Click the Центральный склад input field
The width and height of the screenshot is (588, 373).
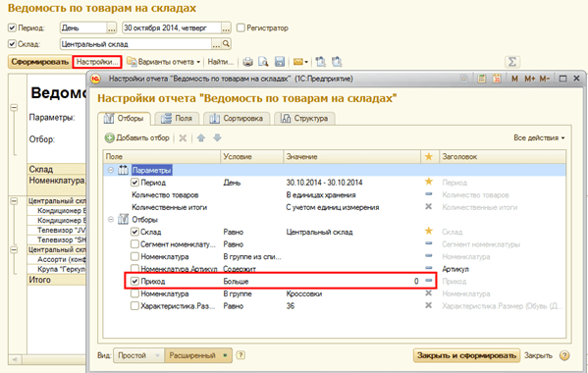135,44
